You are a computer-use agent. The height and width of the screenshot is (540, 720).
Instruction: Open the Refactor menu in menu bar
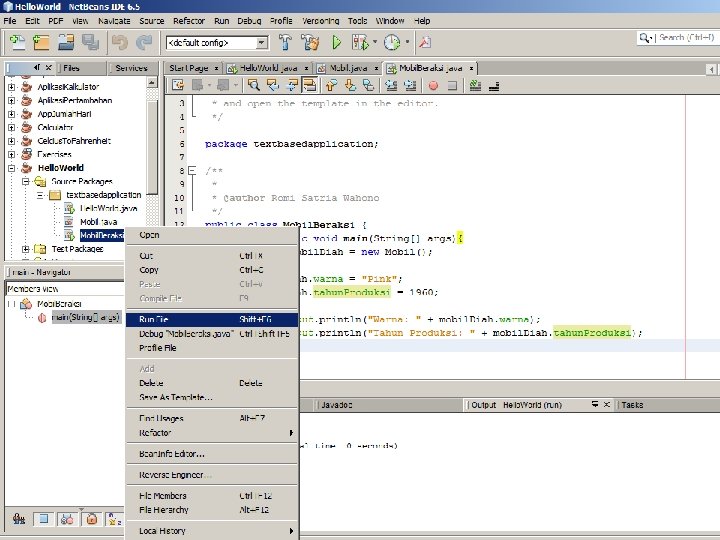point(188,20)
